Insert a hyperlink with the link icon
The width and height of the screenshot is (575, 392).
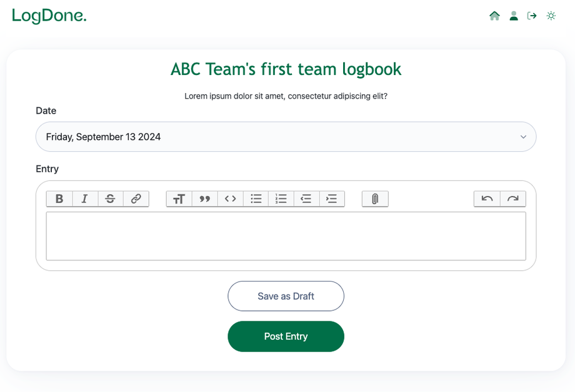point(136,199)
